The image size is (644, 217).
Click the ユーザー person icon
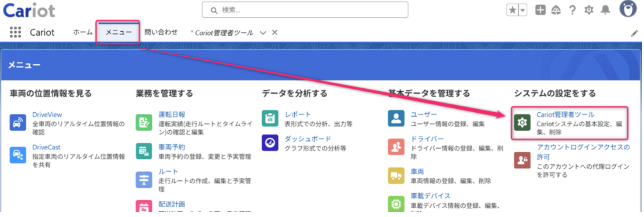(x=396, y=118)
